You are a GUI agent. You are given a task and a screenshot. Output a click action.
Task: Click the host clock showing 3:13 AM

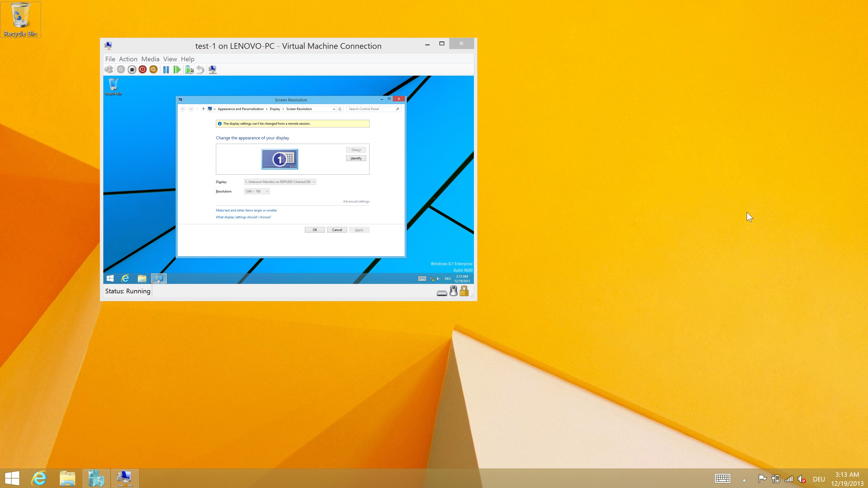click(x=847, y=479)
